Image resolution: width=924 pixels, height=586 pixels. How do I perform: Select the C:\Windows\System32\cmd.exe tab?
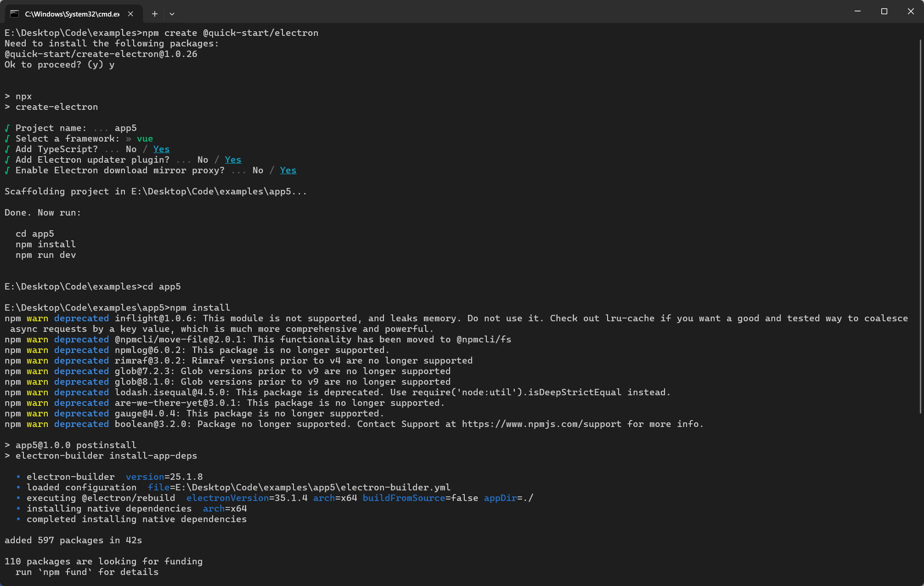(72, 14)
